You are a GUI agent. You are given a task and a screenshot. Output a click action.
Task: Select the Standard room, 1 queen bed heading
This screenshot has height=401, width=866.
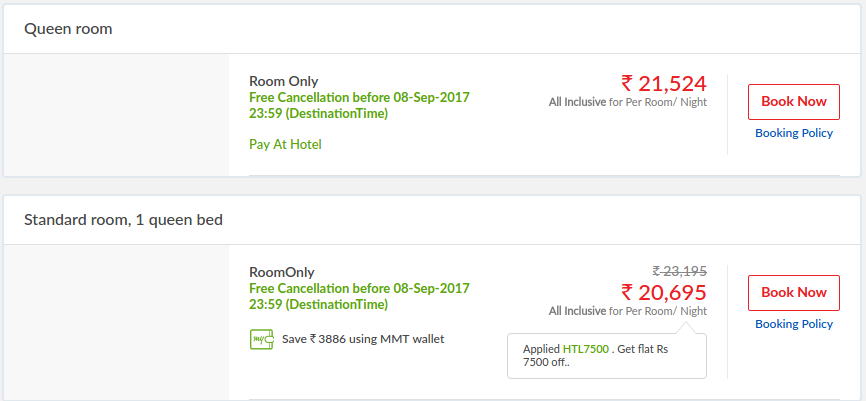[x=123, y=220]
